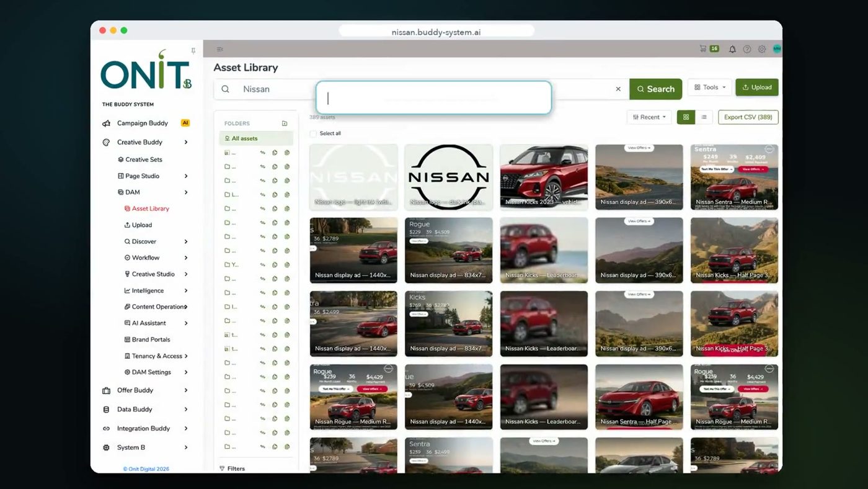Image resolution: width=868 pixels, height=489 pixels.
Task: Open Brand Portals via its icon
Action: click(x=127, y=339)
